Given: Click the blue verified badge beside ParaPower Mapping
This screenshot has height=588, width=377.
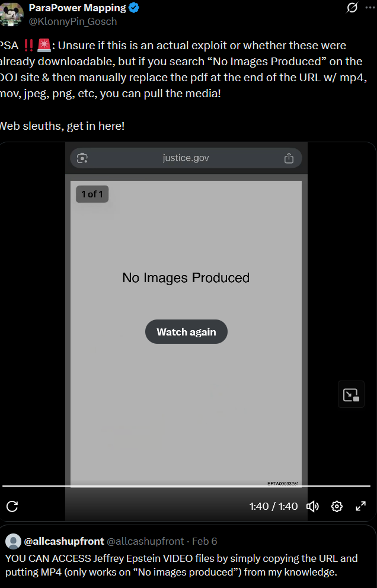Looking at the screenshot, I should click(135, 8).
